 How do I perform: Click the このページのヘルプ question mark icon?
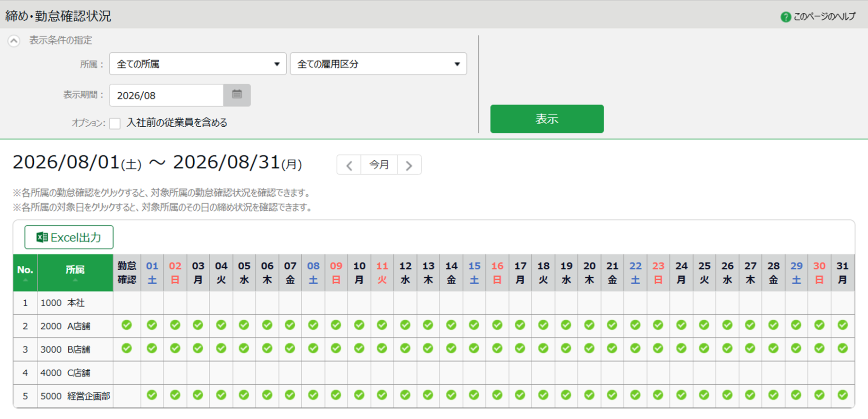(785, 17)
